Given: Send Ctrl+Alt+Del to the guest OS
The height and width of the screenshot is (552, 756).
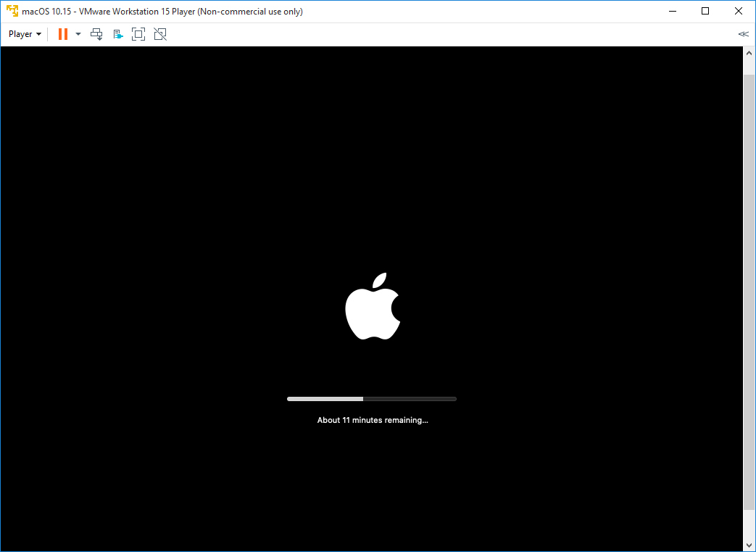Looking at the screenshot, I should coord(96,33).
